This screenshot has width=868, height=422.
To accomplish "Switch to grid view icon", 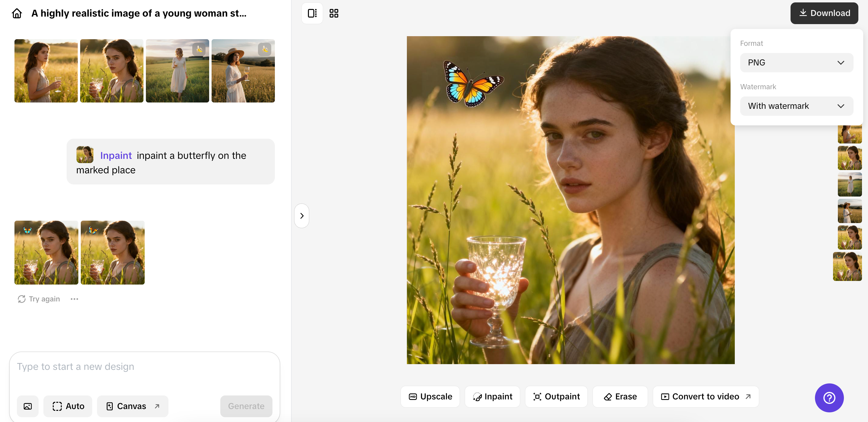I will coord(334,14).
